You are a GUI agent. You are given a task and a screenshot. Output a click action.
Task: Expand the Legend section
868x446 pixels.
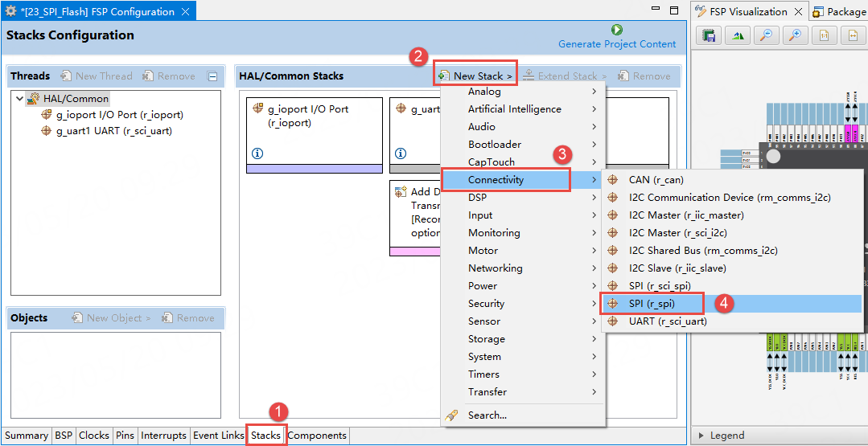[x=699, y=436]
